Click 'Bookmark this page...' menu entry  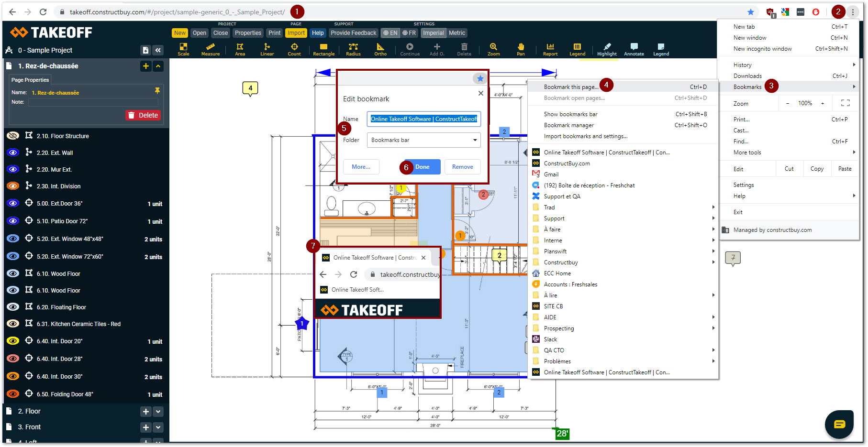(x=571, y=87)
